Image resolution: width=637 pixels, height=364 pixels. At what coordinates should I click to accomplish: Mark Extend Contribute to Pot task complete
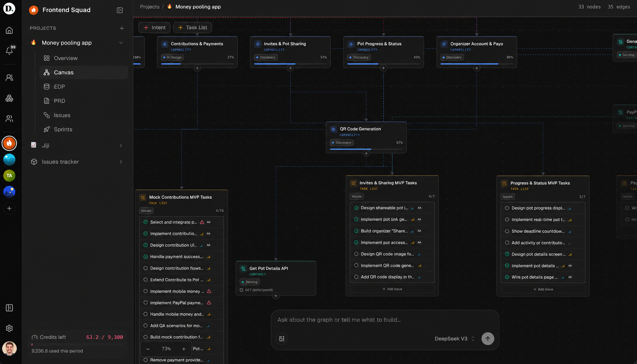point(146,280)
